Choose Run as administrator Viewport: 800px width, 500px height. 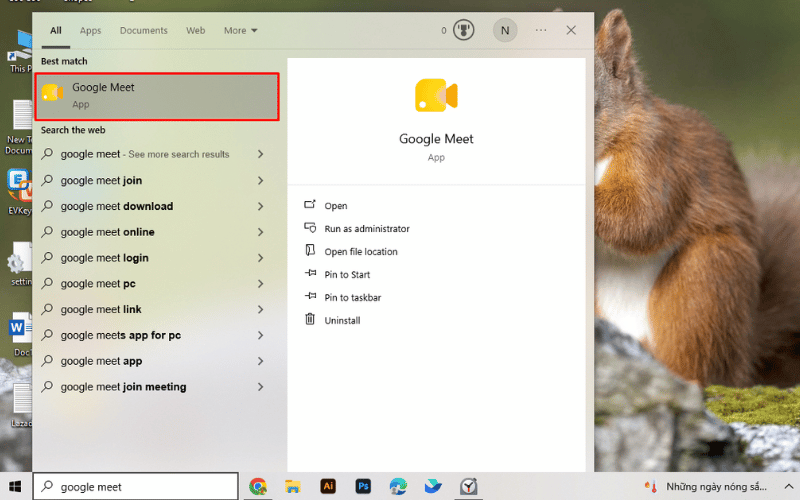367,229
